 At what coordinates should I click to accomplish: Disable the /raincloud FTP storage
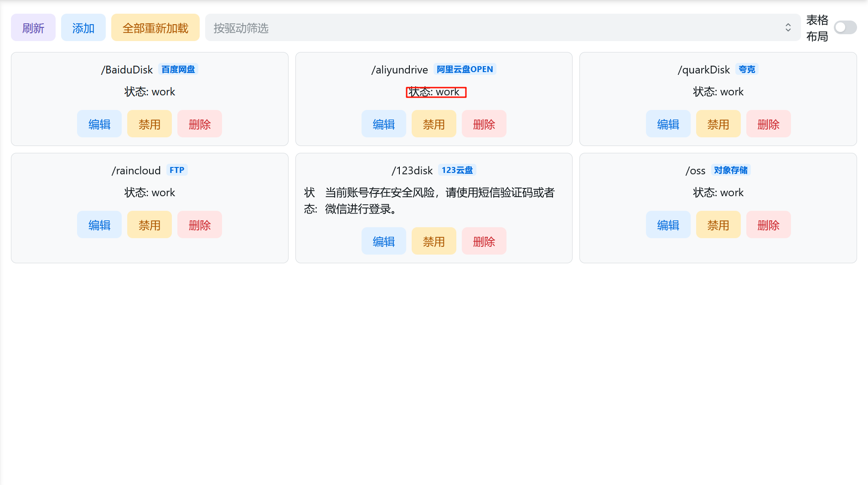point(150,224)
